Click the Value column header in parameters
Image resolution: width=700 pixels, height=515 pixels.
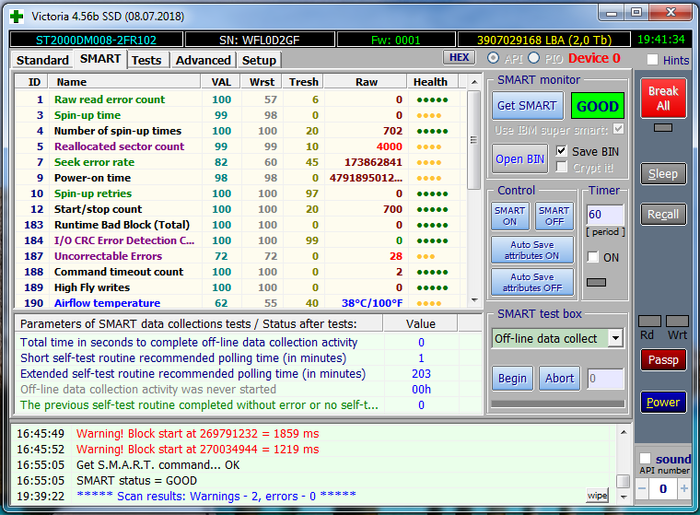[x=421, y=324]
